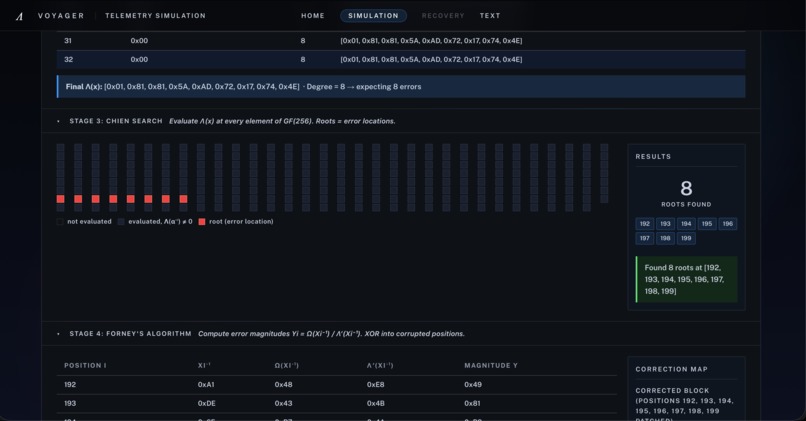Open the HOME nav tab

pyautogui.click(x=313, y=16)
